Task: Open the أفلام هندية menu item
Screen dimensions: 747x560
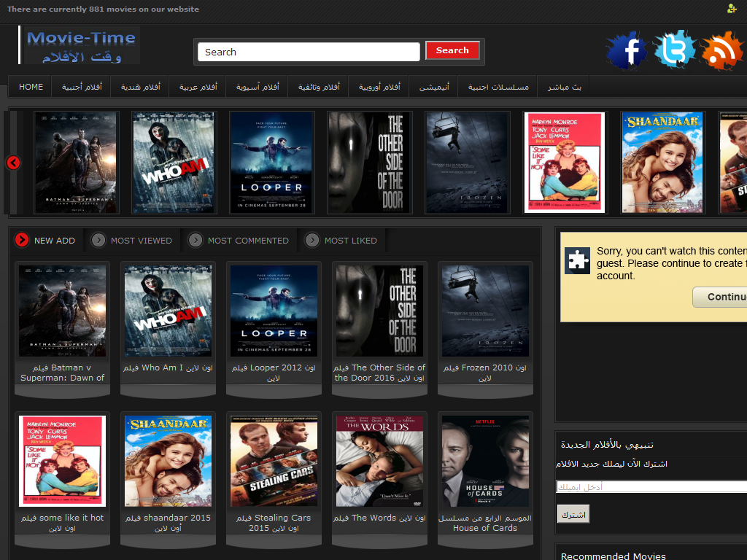Action: pyautogui.click(x=140, y=87)
